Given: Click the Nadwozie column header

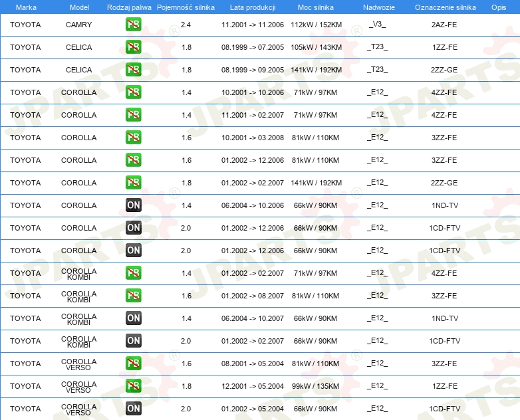Looking at the screenshot, I should [x=379, y=7].
